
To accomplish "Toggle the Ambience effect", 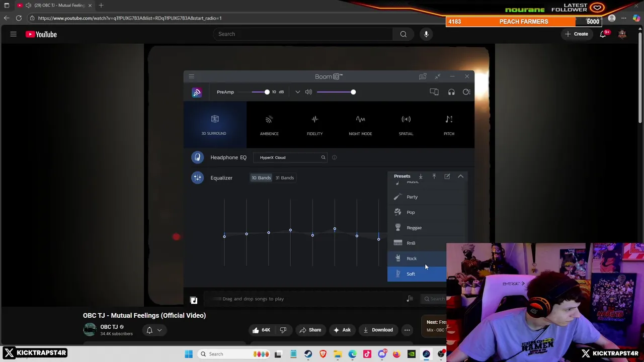I will (x=269, y=125).
